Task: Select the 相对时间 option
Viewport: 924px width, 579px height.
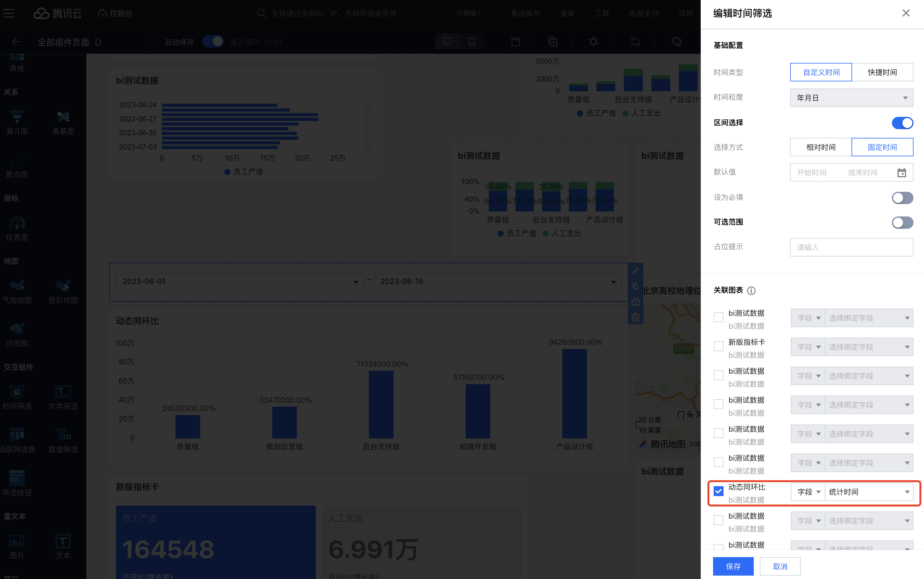Action: click(x=821, y=147)
